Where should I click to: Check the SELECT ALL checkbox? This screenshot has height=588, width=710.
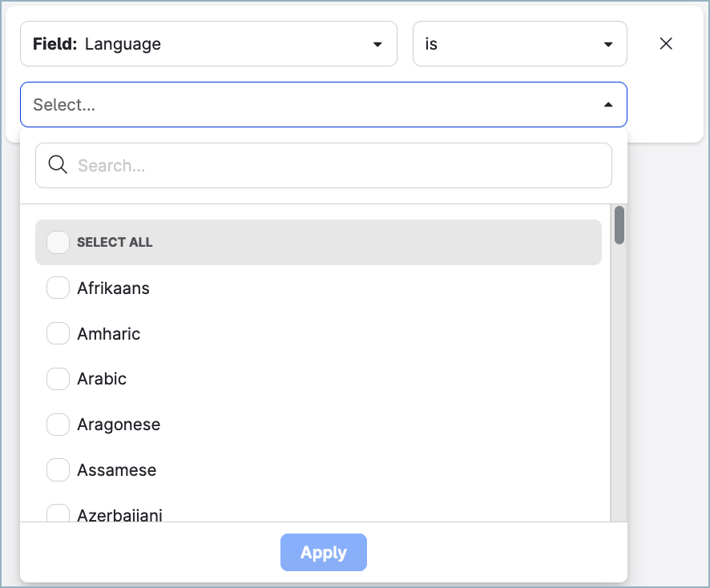pos(58,242)
